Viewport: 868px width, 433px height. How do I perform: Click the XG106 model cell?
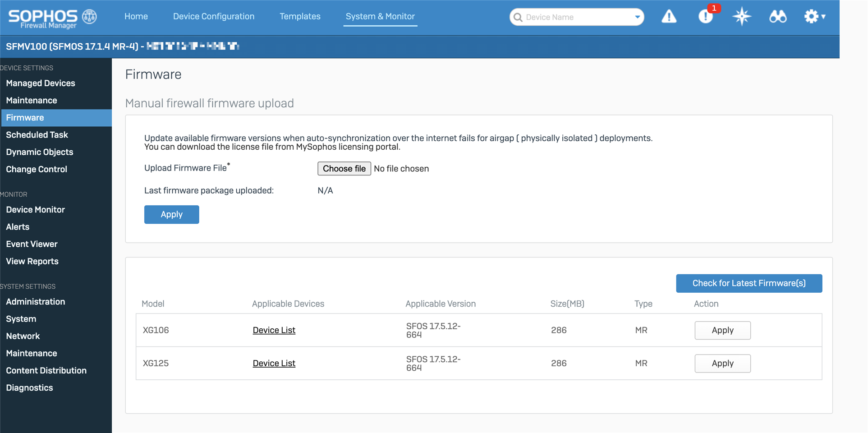(x=156, y=330)
